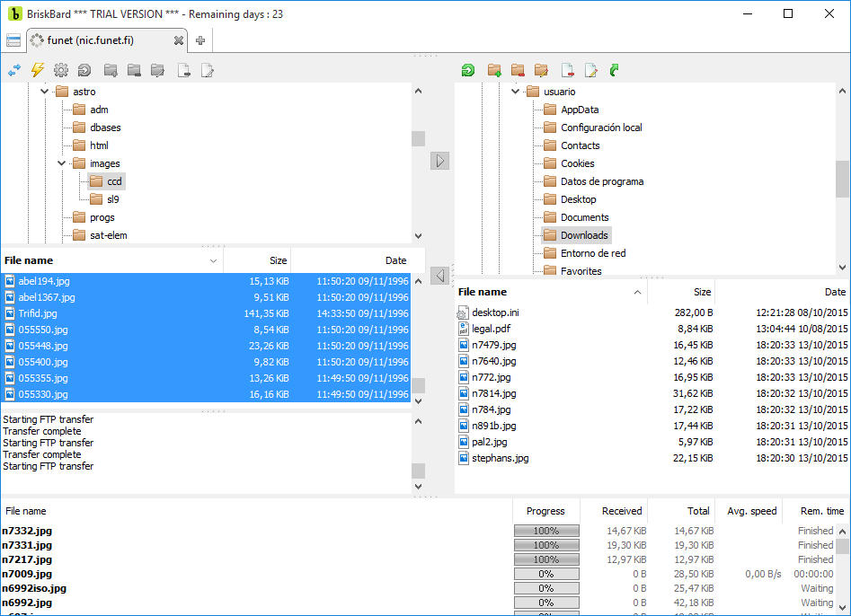Select local file legal.pdf
This screenshot has height=616, width=851.
point(652,329)
